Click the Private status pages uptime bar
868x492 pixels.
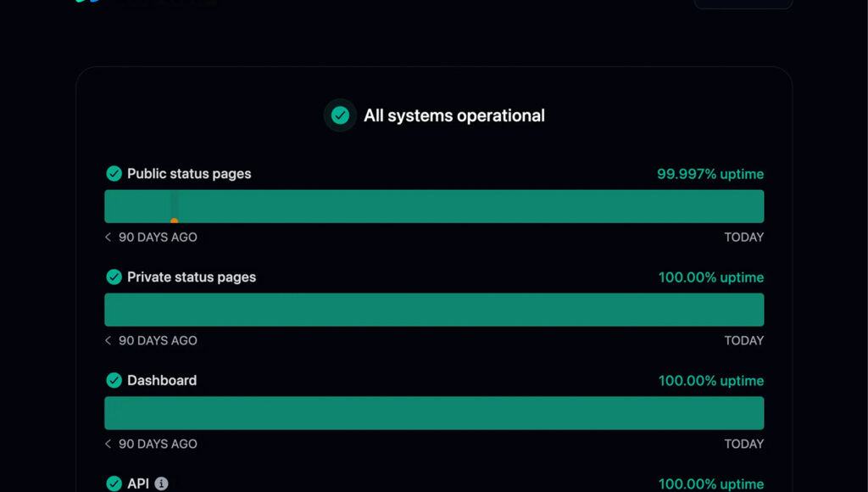point(434,310)
